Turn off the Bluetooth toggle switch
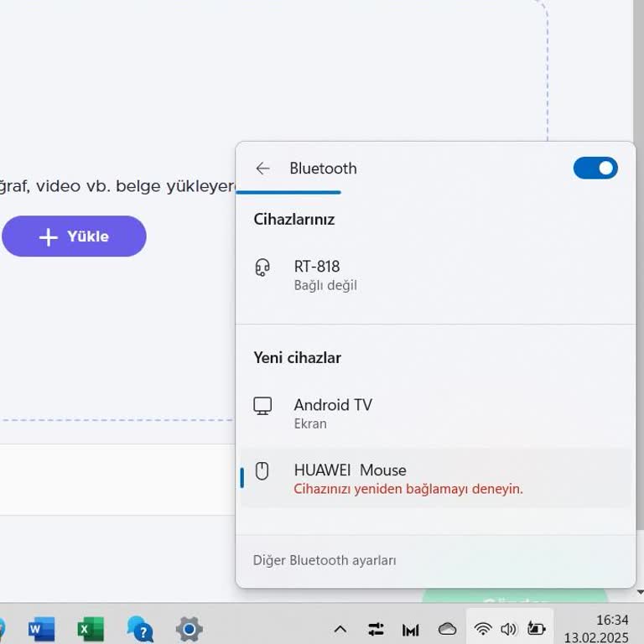644x644 pixels. [595, 169]
